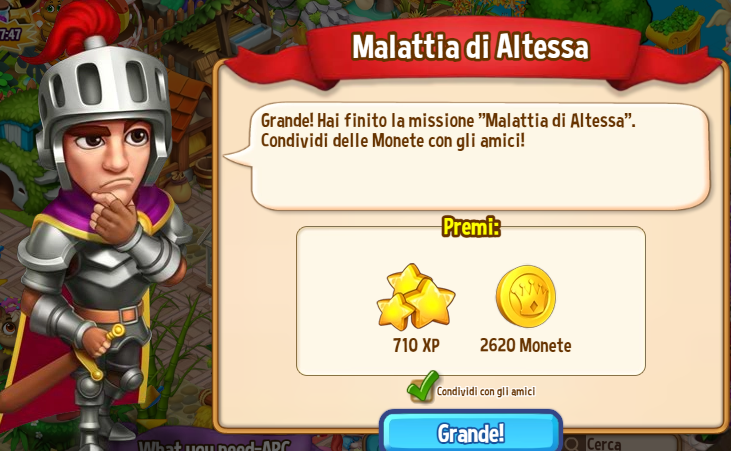Click the Premi: rewards heading
This screenshot has height=451, width=731.
click(x=471, y=227)
